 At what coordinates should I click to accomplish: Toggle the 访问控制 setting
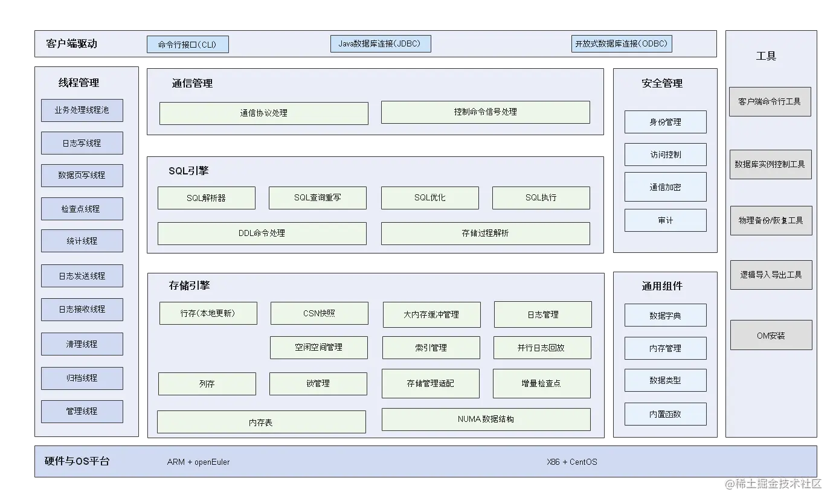point(665,154)
